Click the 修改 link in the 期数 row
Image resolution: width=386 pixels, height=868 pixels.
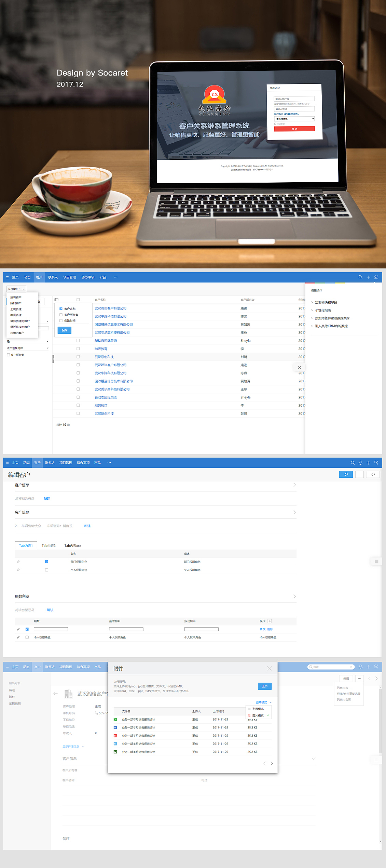262,629
